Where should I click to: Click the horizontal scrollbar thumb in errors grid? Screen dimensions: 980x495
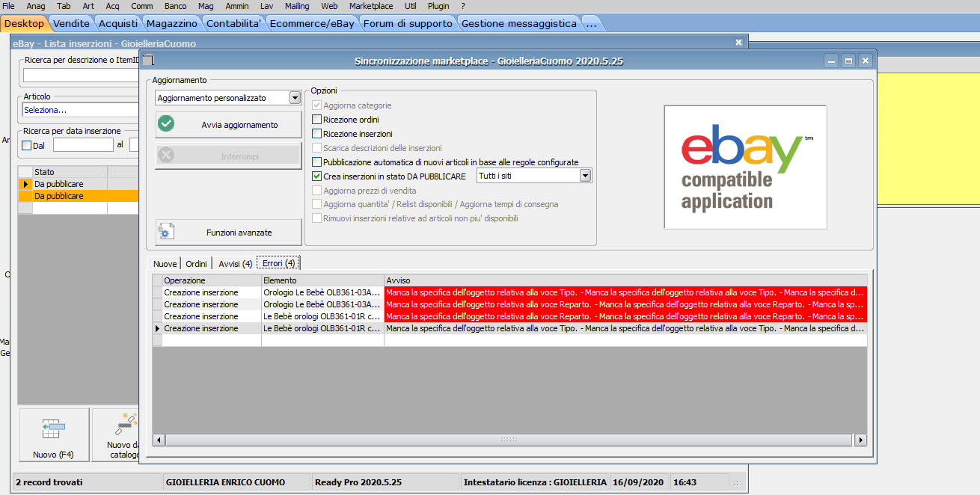pyautogui.click(x=509, y=440)
